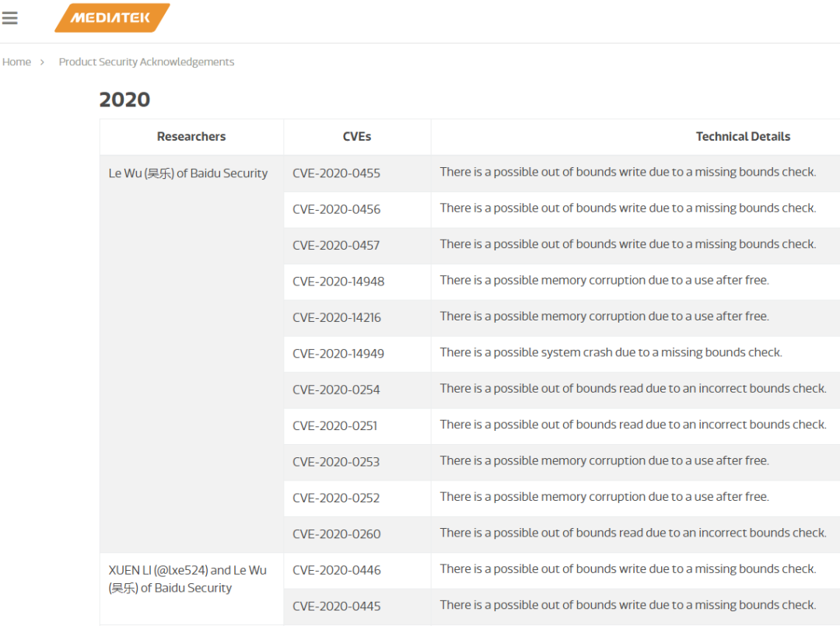Click the use after free details for CVE-2020-14948

[604, 280]
